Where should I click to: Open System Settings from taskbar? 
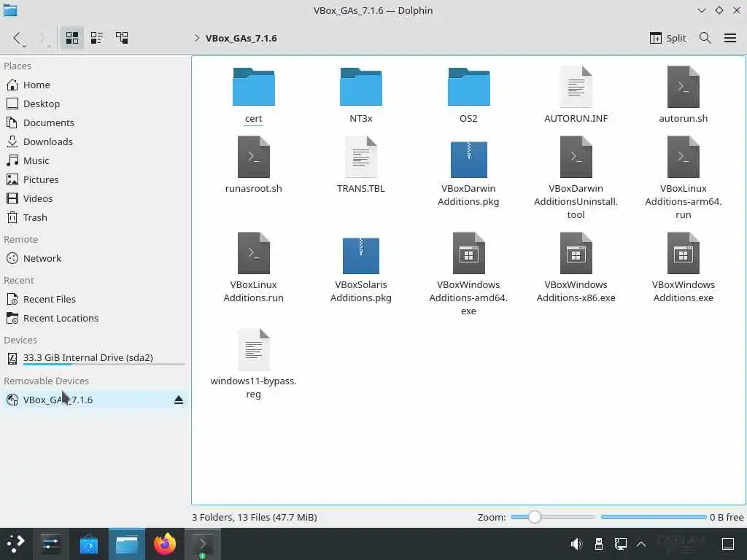tap(50, 544)
